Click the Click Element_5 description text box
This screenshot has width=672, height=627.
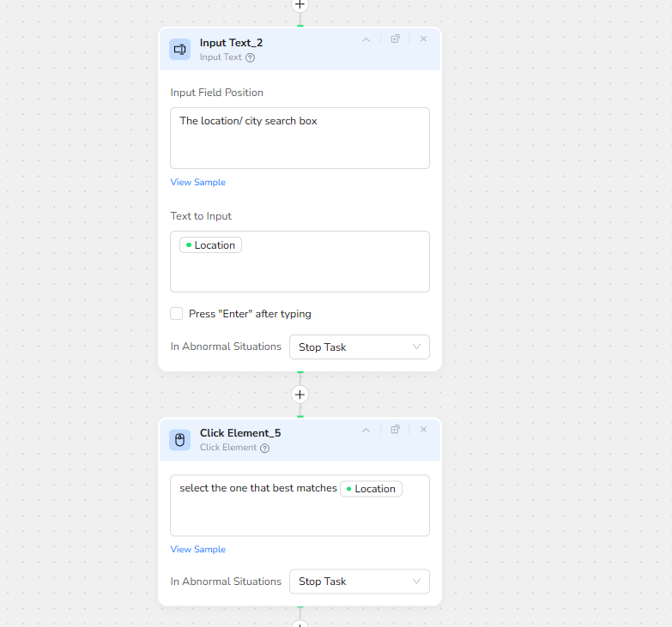click(x=300, y=515)
